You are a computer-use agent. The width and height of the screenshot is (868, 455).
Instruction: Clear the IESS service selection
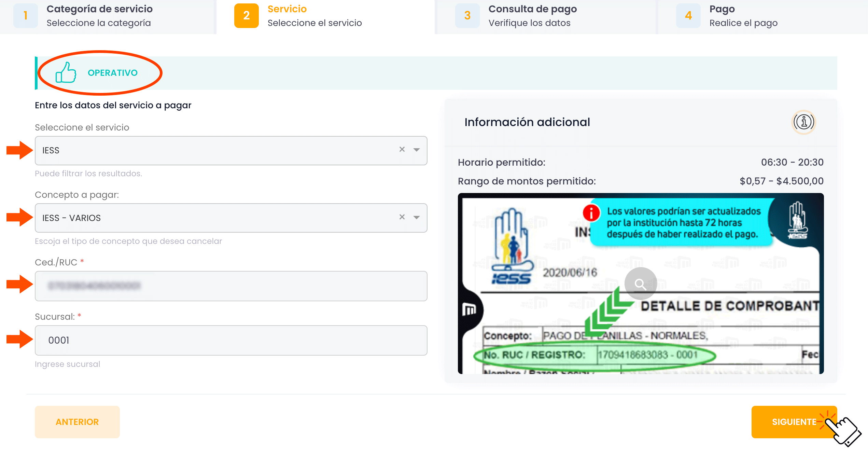pyautogui.click(x=402, y=150)
